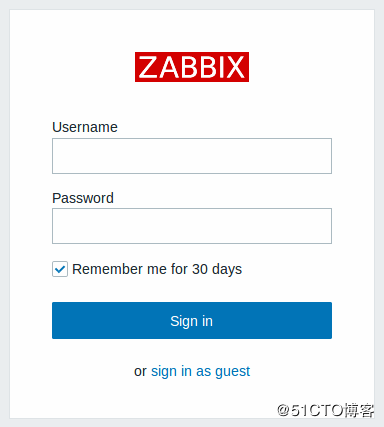Click the letter X in Zabbix logo
Screen dimensions: 384x427
click(235, 67)
